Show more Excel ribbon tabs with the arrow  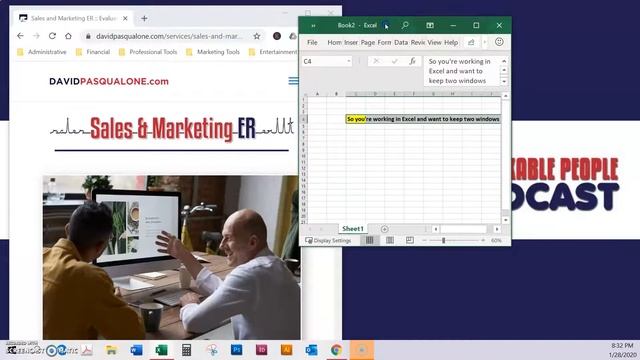click(x=484, y=42)
